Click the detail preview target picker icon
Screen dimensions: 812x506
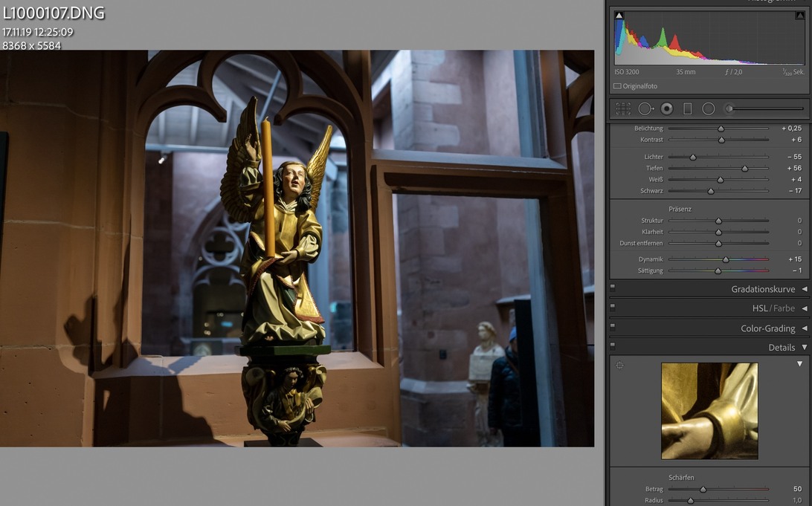tap(619, 365)
